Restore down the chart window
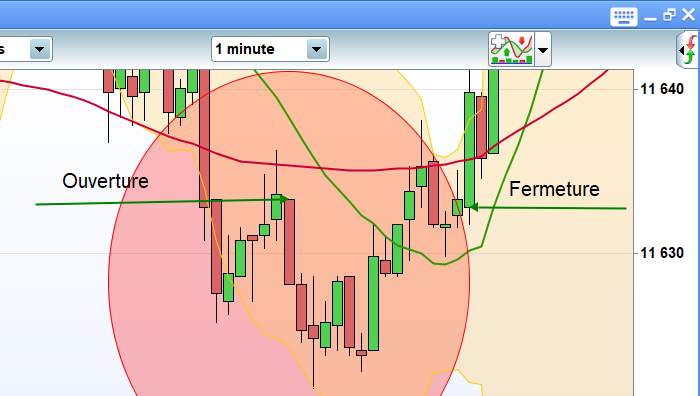 [669, 16]
